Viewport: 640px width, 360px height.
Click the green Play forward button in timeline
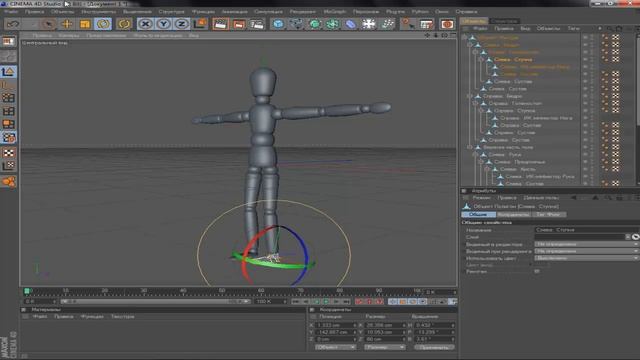pos(326,302)
